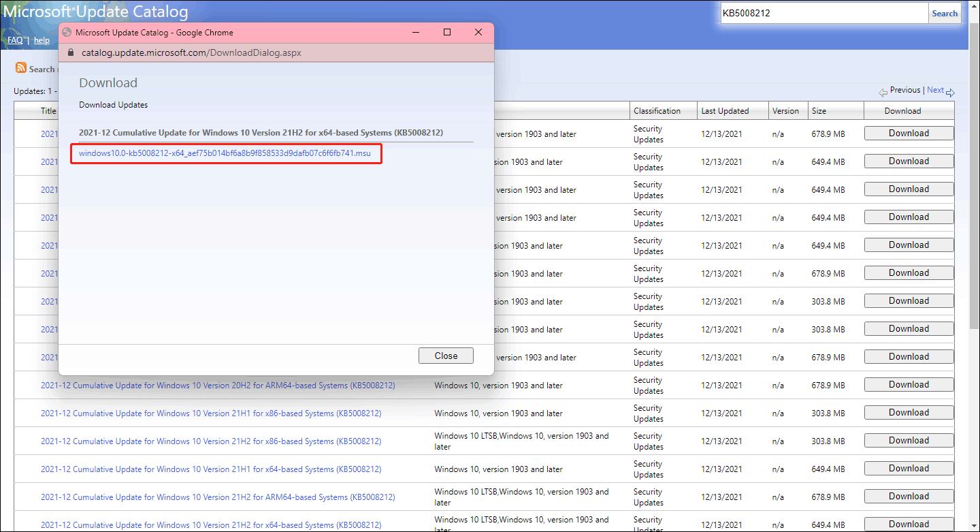Click Download for the 21H2 ARM64-based update
The height and width of the screenshot is (532, 980).
909,497
